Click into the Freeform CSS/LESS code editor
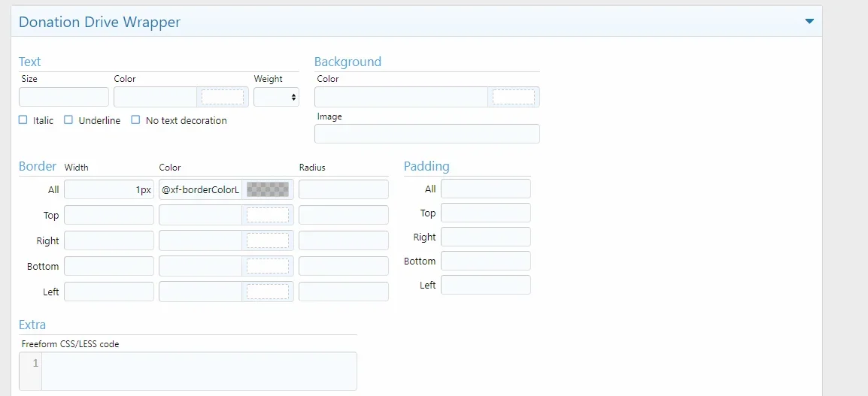Viewport: 868px width, 396px height. (199, 371)
